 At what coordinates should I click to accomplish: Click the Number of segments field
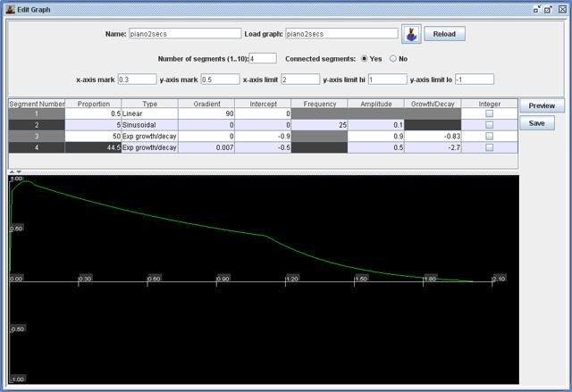263,58
